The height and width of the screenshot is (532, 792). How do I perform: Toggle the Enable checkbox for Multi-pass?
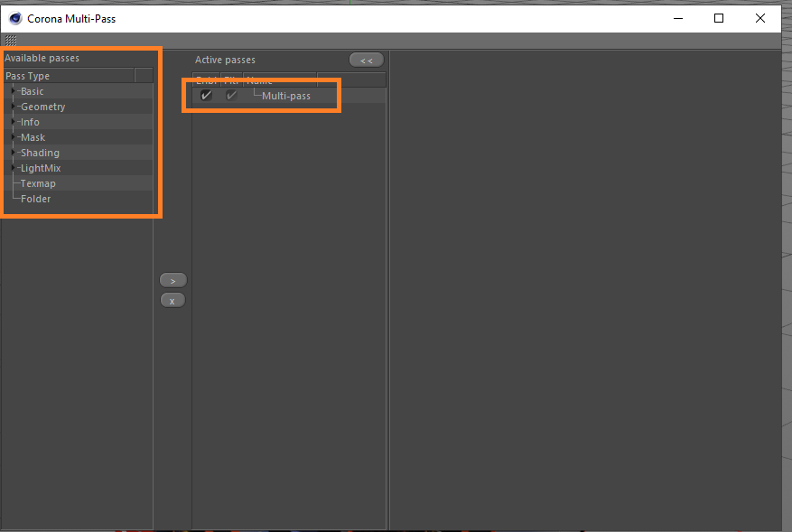pos(206,95)
